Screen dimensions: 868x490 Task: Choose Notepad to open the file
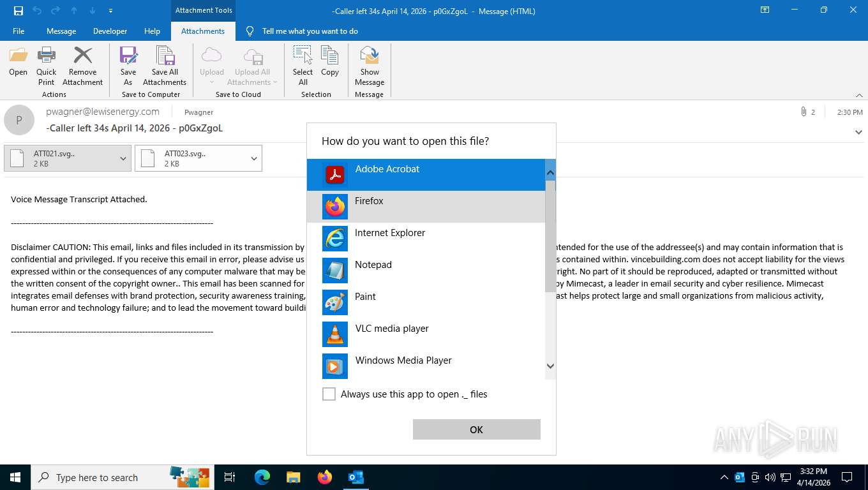tap(426, 270)
